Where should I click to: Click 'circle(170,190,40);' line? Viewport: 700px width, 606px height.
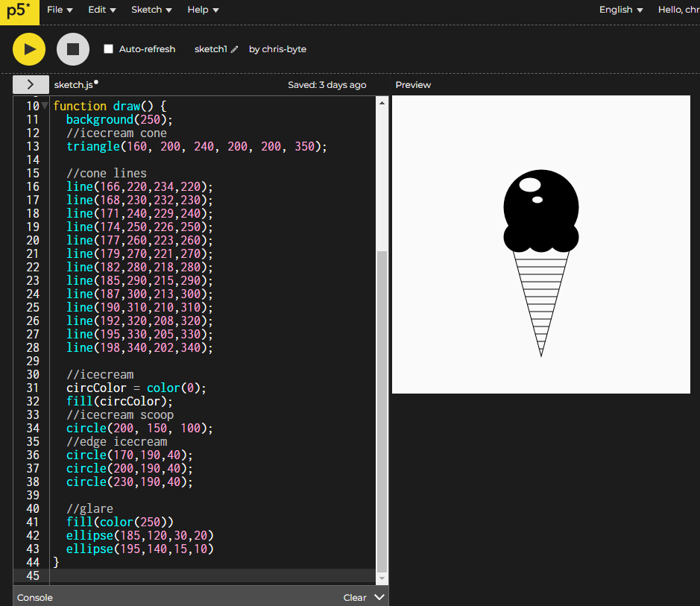tap(130, 455)
